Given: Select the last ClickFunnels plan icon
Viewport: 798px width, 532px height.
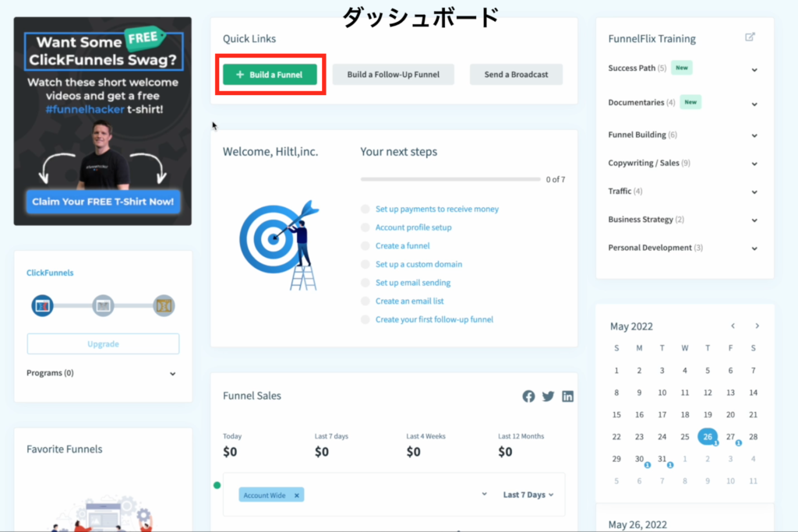Looking at the screenshot, I should point(164,305).
